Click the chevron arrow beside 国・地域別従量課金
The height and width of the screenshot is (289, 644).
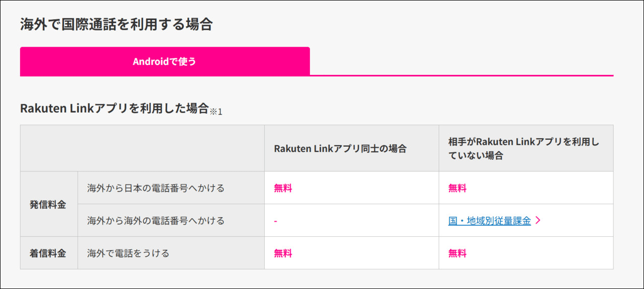538,220
